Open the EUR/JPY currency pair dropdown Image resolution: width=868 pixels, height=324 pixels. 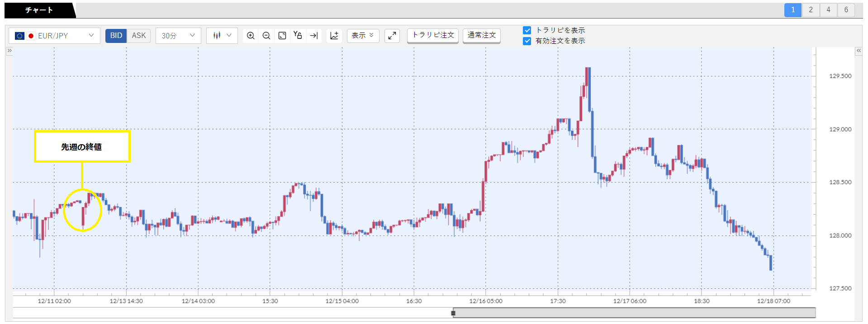(54, 36)
